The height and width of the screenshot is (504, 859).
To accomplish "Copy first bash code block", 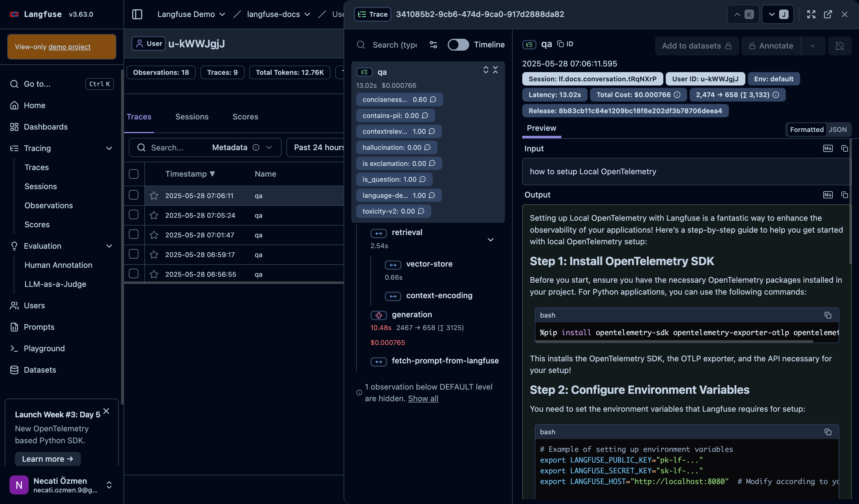I will (828, 315).
